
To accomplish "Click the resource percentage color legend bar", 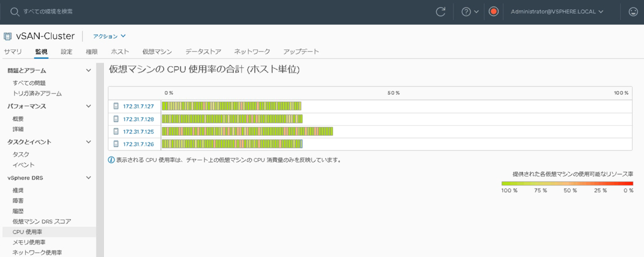I will point(567,183).
